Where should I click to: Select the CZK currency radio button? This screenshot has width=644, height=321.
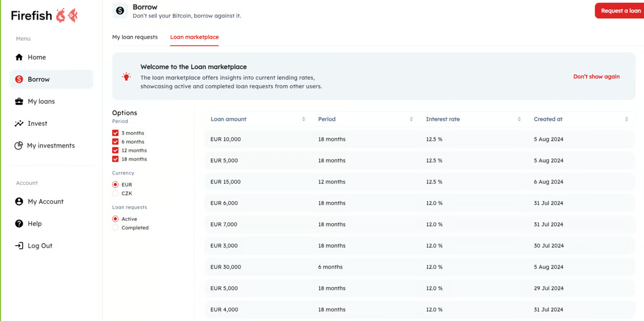coord(115,193)
